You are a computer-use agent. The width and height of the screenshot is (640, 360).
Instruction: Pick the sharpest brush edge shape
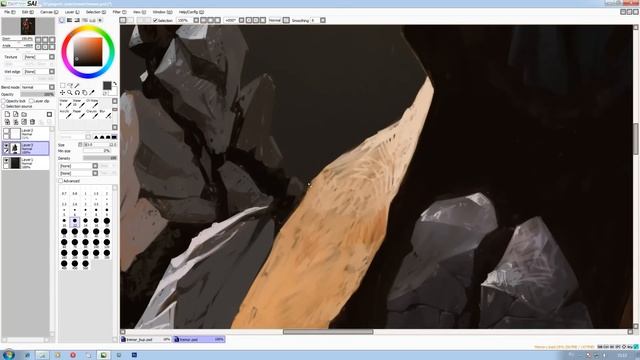coord(96,137)
